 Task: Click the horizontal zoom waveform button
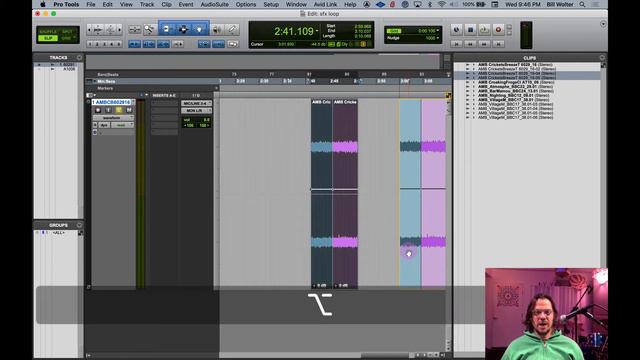(98, 29)
